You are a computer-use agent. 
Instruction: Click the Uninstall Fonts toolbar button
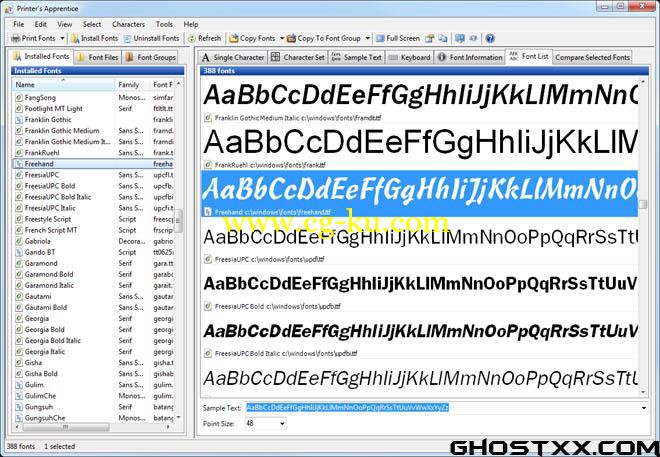coord(152,38)
